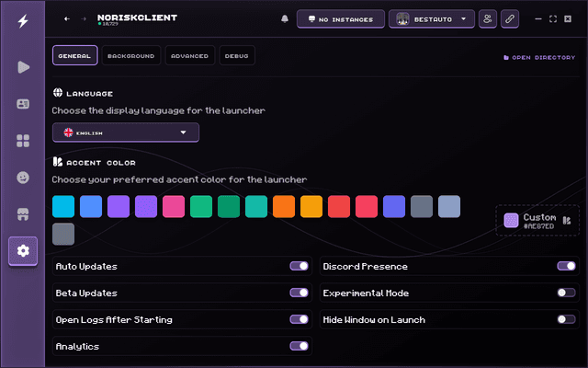The height and width of the screenshot is (368, 588).
Task: Enable Hide Window on Launch
Action: 566,319
